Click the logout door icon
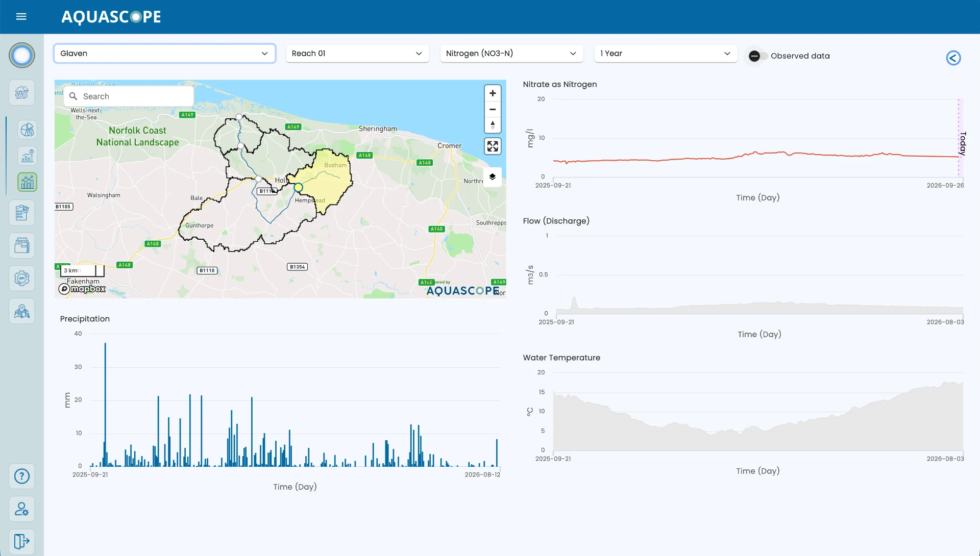 coord(22,541)
